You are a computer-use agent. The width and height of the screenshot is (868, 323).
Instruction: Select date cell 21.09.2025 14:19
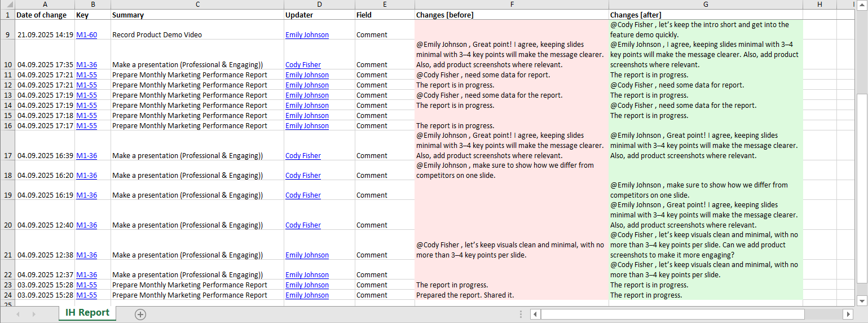pyautogui.click(x=45, y=30)
